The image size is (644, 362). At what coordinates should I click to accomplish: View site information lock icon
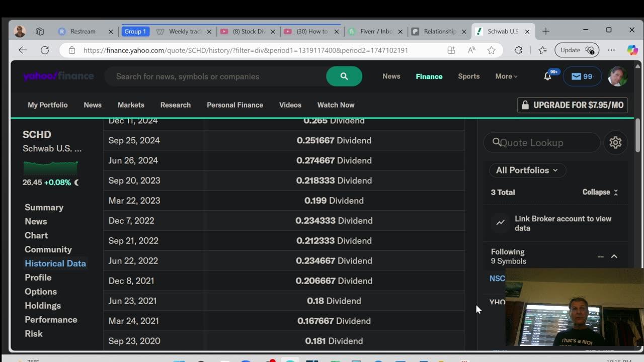pyautogui.click(x=72, y=50)
